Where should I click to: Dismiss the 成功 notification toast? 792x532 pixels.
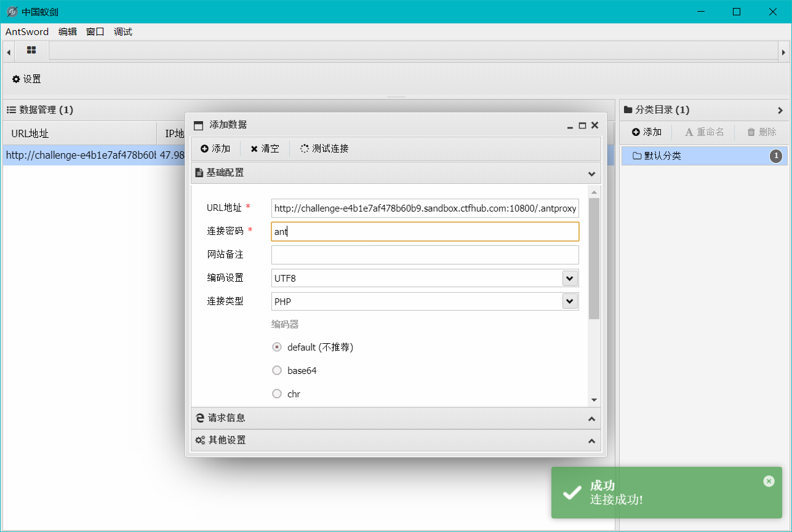(769, 481)
